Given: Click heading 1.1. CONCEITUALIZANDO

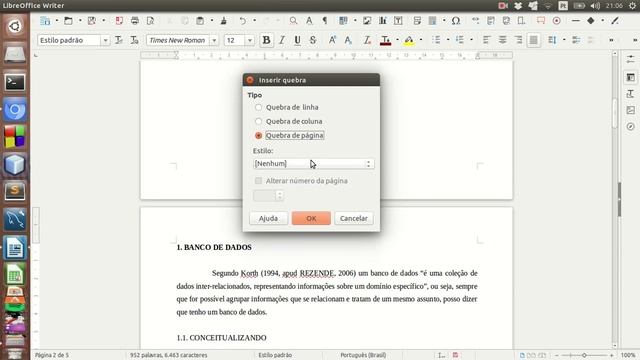Looking at the screenshot, I should [222, 338].
